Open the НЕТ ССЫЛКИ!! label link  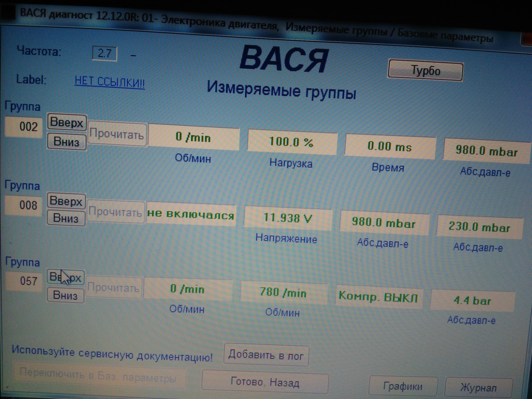109,82
